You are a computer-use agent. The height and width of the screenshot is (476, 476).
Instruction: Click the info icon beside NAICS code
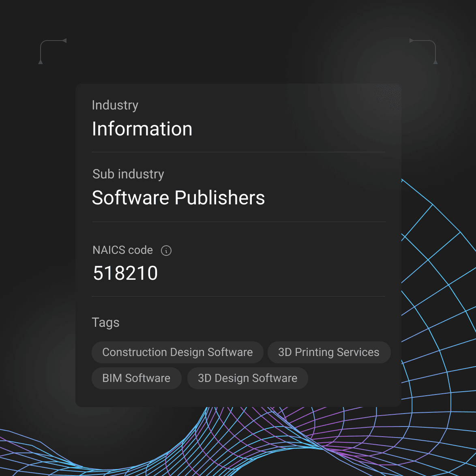click(166, 251)
